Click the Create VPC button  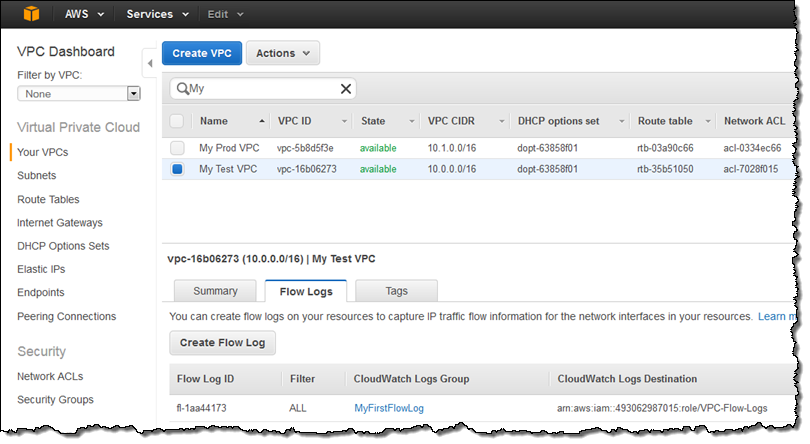point(202,54)
